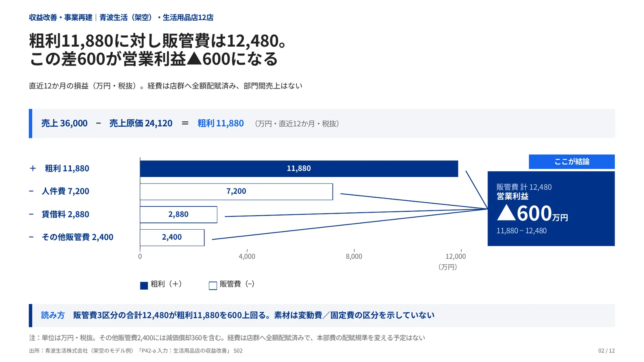This screenshot has width=644, height=362.
Task: Click the 02 / 12 page number
Action: tap(607, 351)
